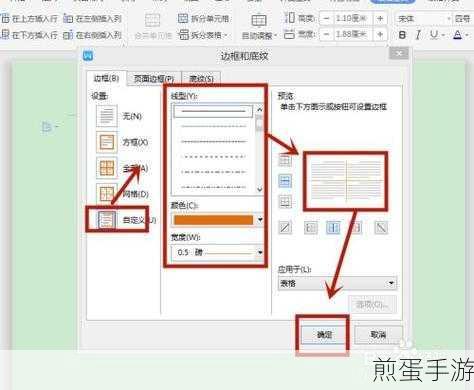Switch to the 页面边框(P) tab
Screen dimensions: 474x390
(154, 79)
